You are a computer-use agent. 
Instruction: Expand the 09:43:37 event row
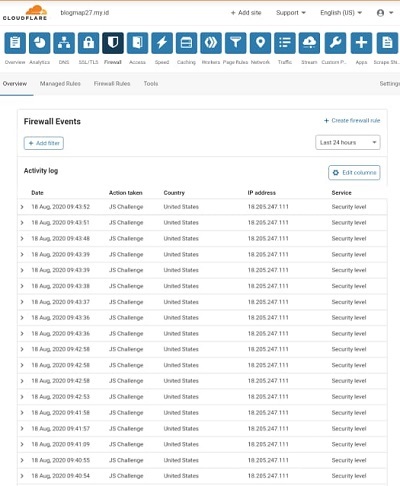click(22, 302)
